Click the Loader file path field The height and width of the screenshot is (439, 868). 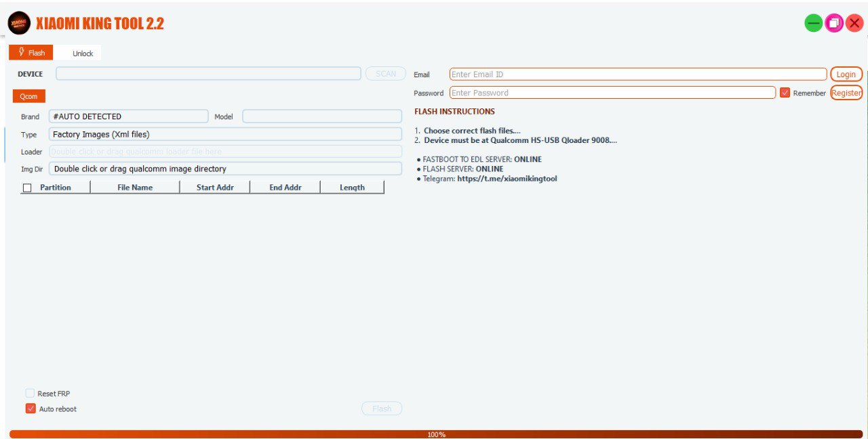coord(225,152)
